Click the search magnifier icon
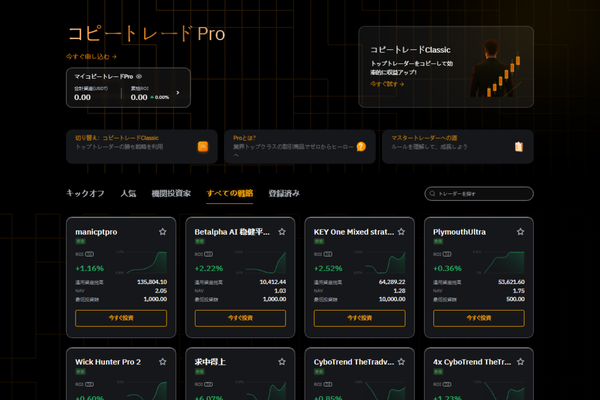The image size is (600, 400). [433, 193]
